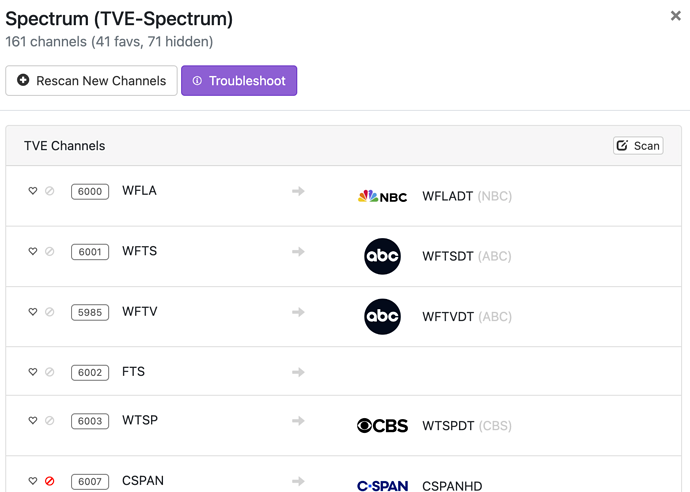
Task: Unhide the CSPAN channel
Action: pyautogui.click(x=49, y=481)
